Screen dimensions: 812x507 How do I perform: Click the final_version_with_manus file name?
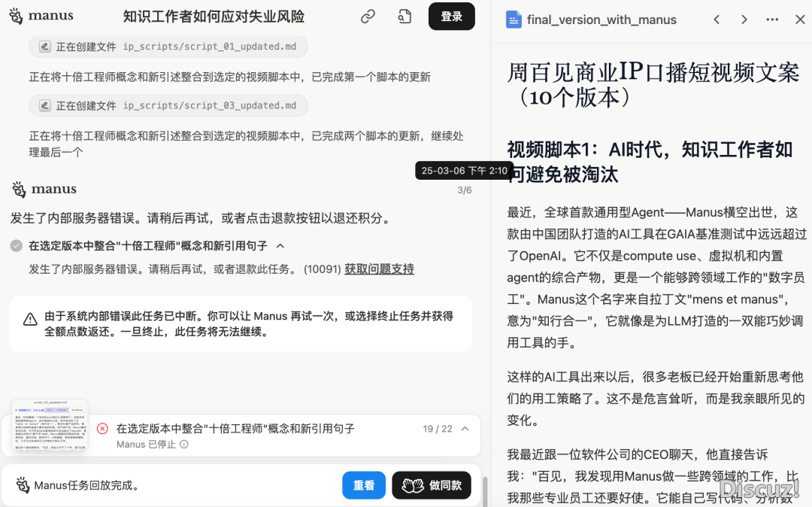pyautogui.click(x=601, y=20)
